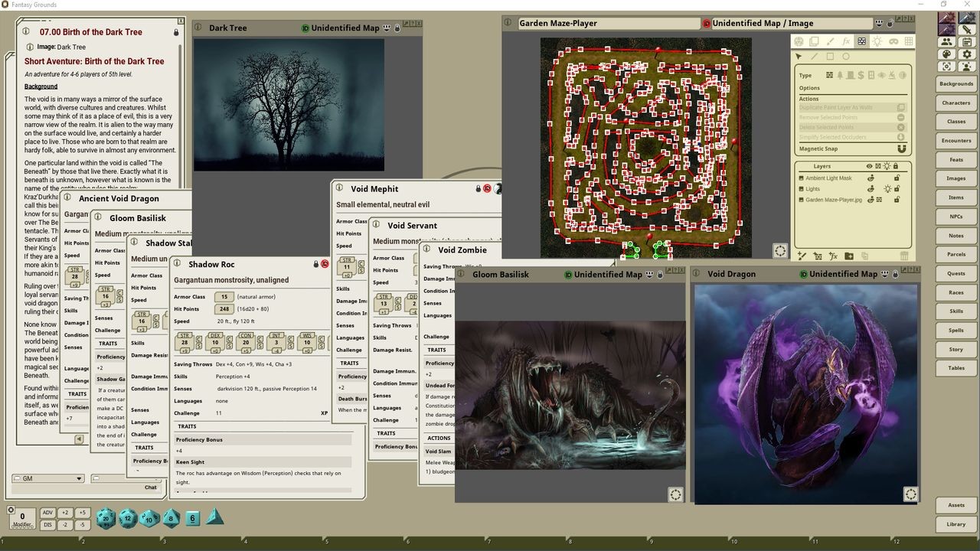Select the wall drawing tool on map toolbar
The width and height of the screenshot is (980, 551).
tap(861, 41)
